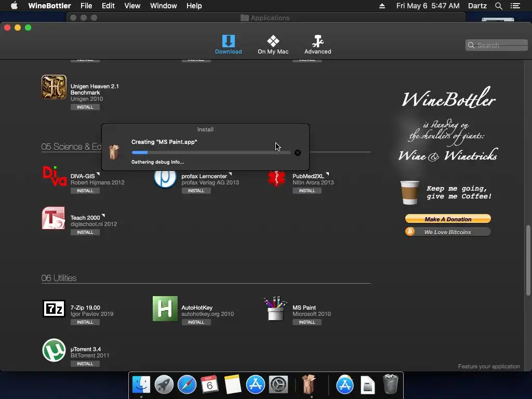Image resolution: width=532 pixels, height=399 pixels.
Task: Click DIVA-GIS info arrow marker
Action: point(98,174)
